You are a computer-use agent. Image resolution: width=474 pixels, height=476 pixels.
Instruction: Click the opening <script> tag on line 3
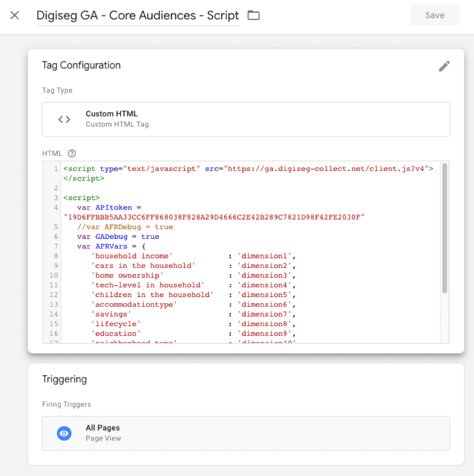click(x=81, y=198)
